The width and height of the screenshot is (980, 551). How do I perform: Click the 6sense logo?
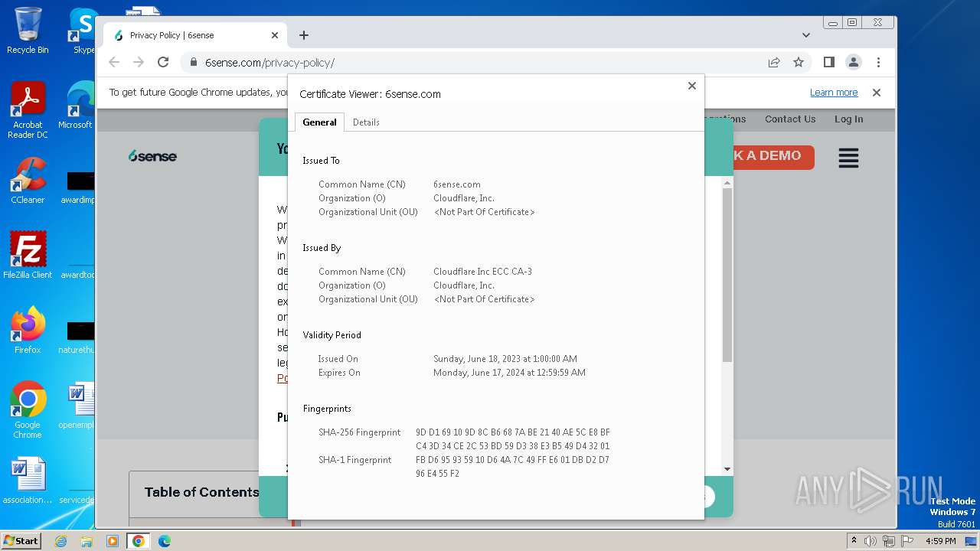(152, 156)
